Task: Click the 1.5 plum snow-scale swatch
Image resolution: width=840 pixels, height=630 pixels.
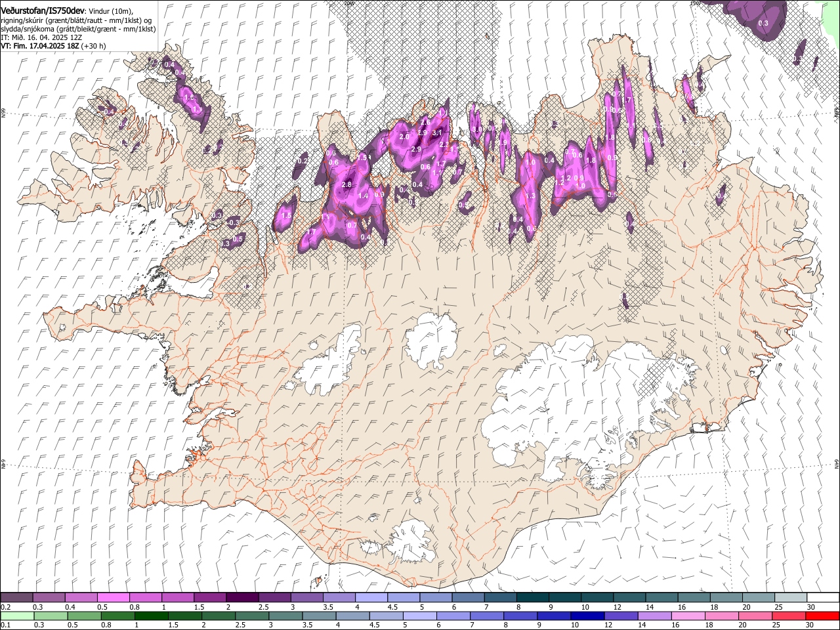Action: pyautogui.click(x=210, y=597)
